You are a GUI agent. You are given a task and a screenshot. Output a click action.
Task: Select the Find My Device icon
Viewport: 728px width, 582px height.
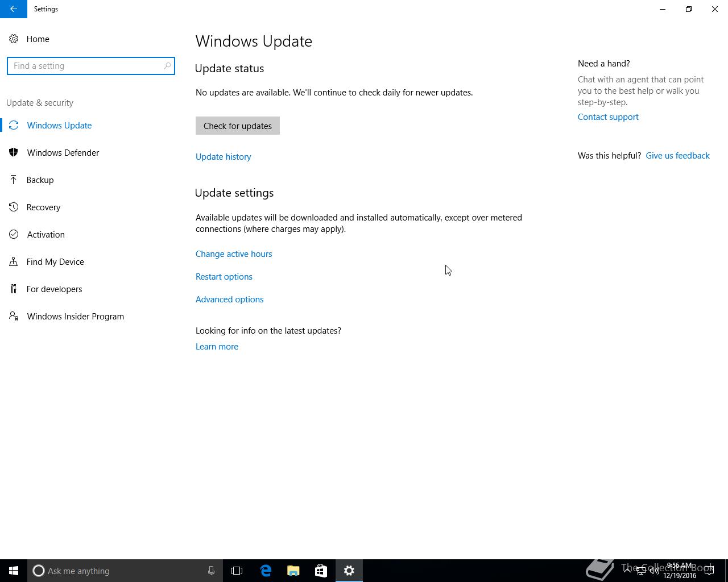[x=14, y=262]
